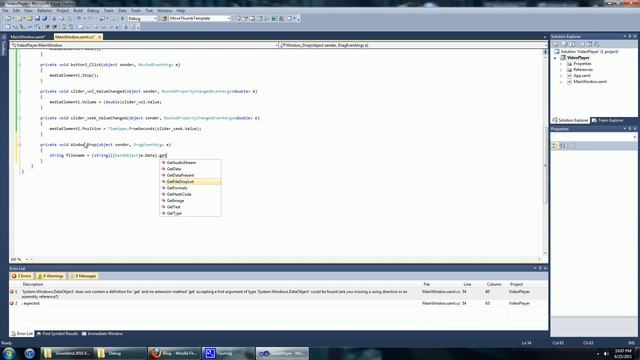Toggle the 0 Warnings filter button
This screenshot has height=360, width=640.
pos(51,276)
